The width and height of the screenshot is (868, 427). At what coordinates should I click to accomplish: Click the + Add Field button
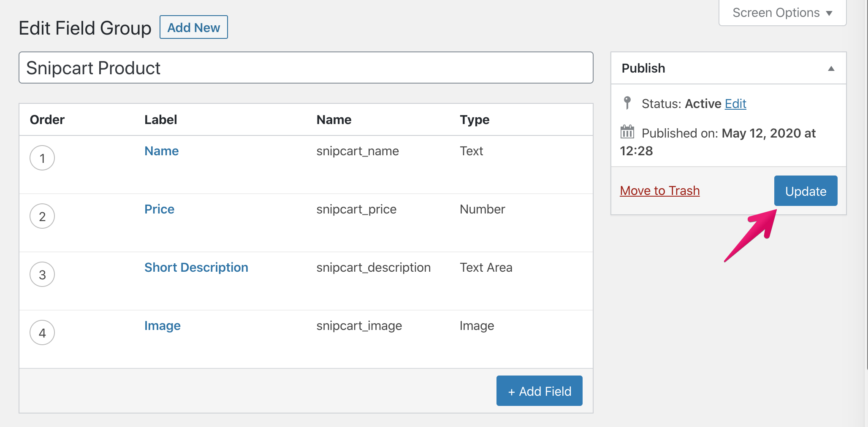(x=539, y=391)
